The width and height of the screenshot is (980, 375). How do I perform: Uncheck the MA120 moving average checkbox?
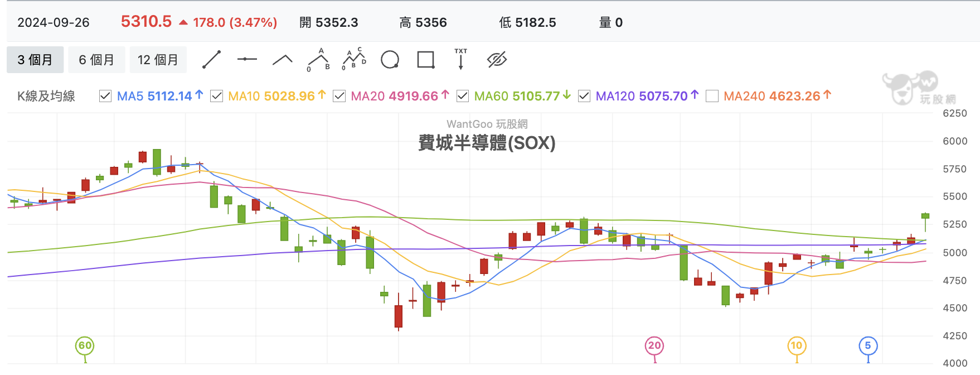[584, 96]
